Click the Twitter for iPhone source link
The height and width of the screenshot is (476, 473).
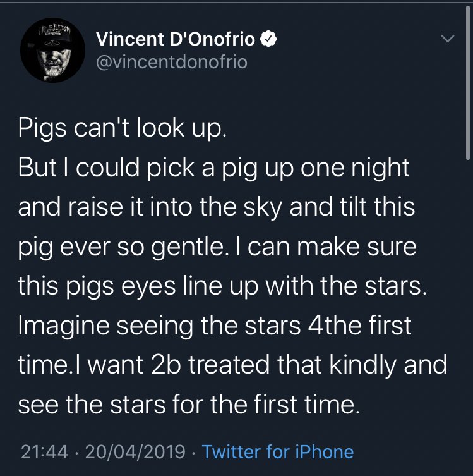pos(278,452)
